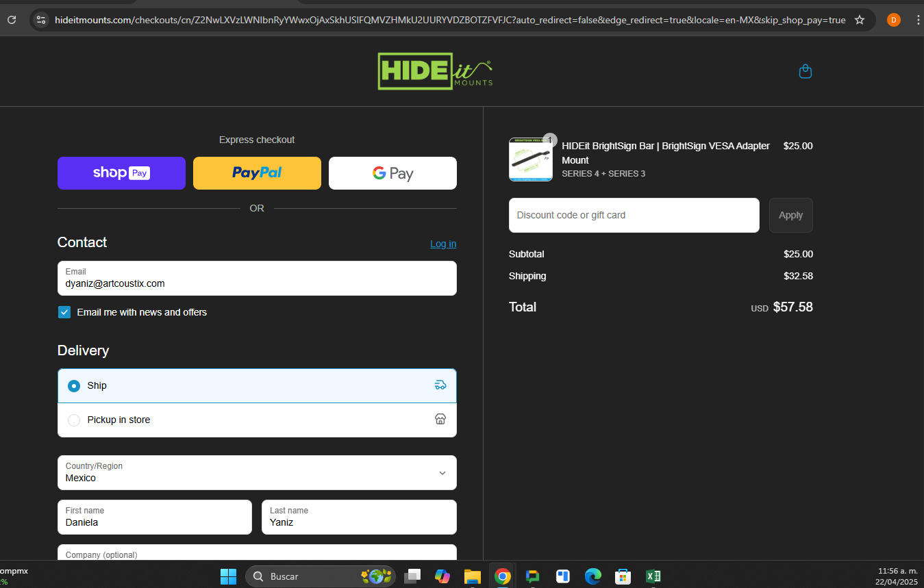Click the Email input field
The height and width of the screenshot is (588, 924).
tap(257, 278)
